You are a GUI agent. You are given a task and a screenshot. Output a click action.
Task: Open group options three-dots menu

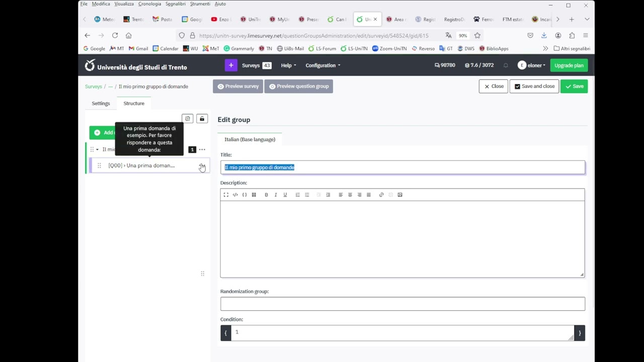pos(202,149)
